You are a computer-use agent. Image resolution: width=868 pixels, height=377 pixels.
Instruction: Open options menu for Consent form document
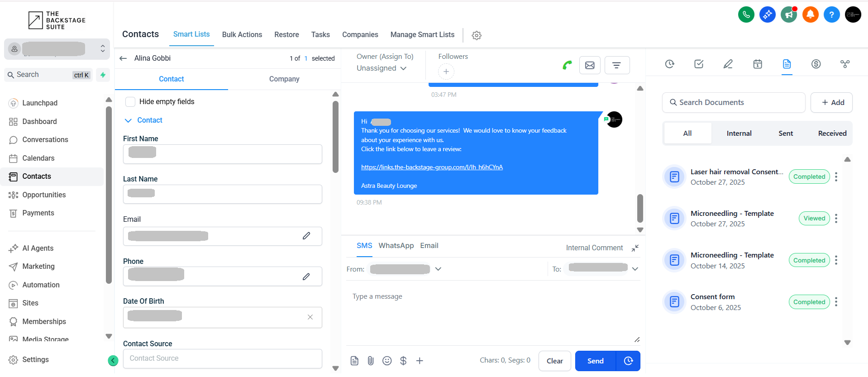click(836, 302)
